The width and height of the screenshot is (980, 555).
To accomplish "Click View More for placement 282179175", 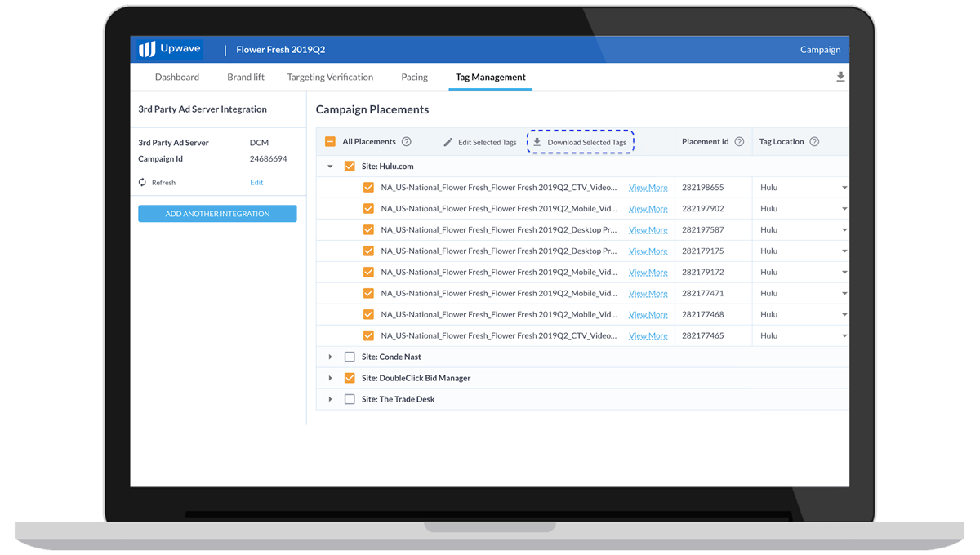I will pyautogui.click(x=648, y=251).
